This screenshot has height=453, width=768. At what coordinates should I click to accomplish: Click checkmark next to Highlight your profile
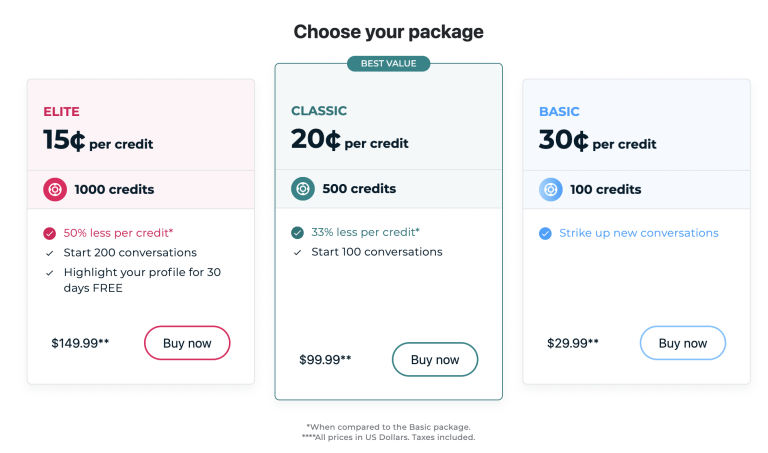tap(49, 273)
